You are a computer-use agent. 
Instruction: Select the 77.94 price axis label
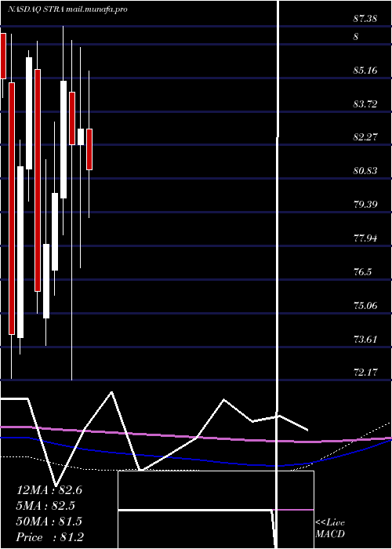[x=365, y=238]
